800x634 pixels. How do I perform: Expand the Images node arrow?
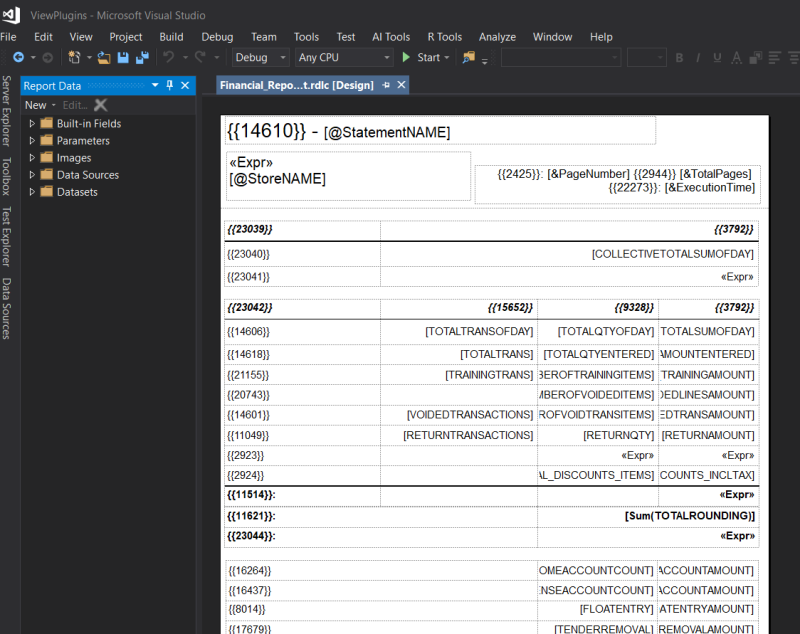coord(32,158)
